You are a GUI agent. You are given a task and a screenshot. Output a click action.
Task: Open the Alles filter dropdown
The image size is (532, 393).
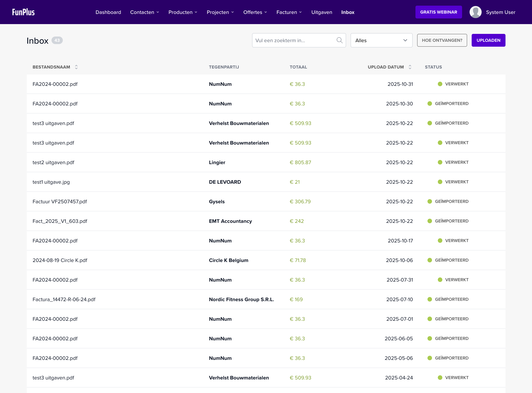coord(381,40)
